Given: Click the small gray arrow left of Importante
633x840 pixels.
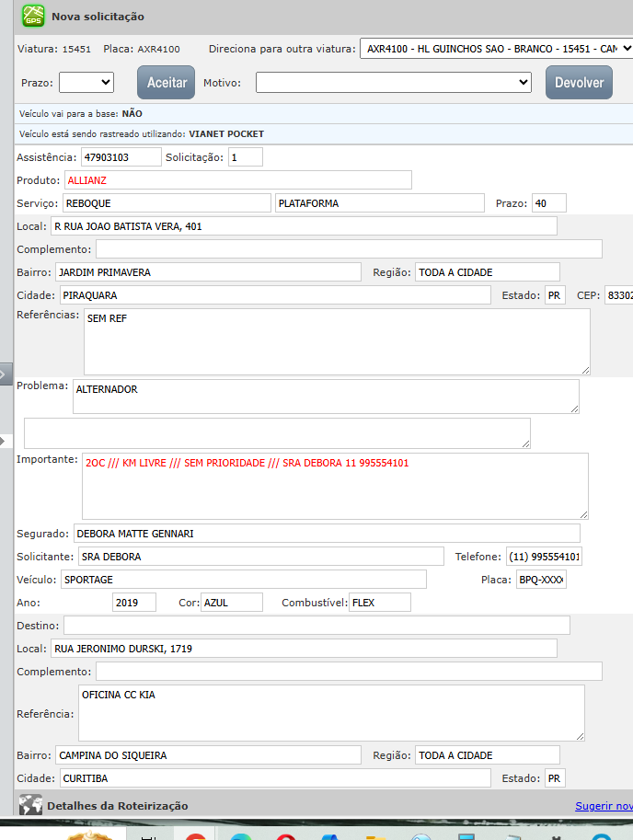Looking at the screenshot, I should point(5,441).
